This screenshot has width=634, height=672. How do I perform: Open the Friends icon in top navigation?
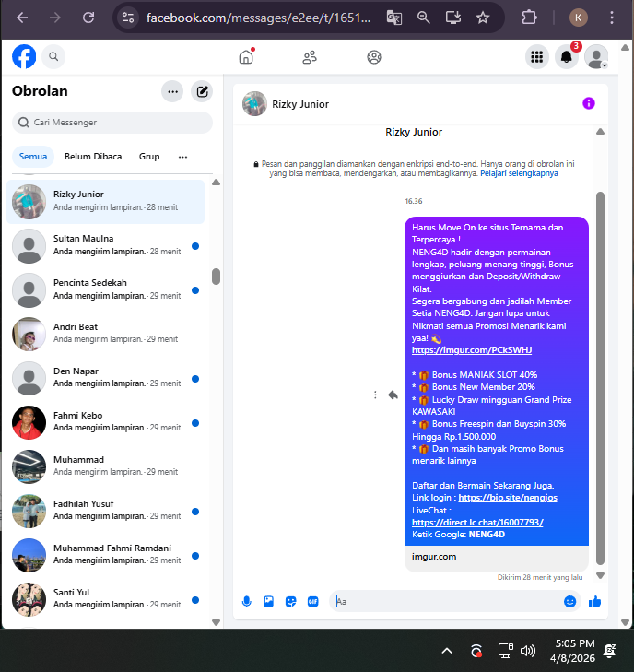[x=310, y=57]
